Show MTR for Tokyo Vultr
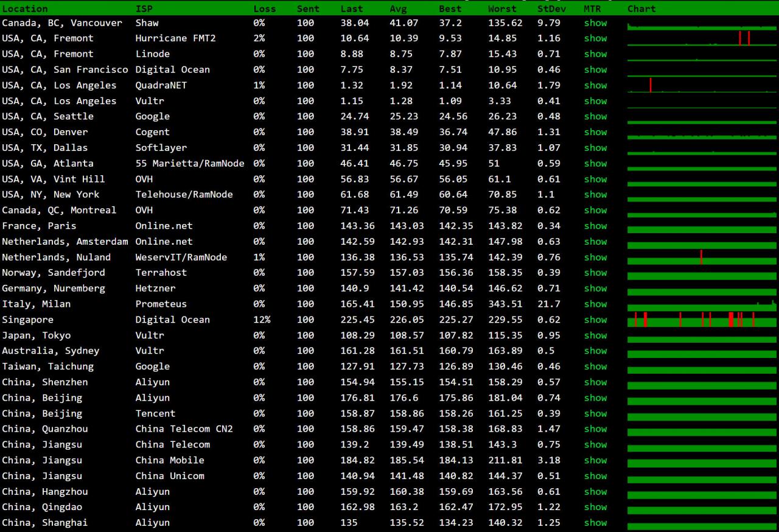Screen dimensions: 779x532 point(595,335)
